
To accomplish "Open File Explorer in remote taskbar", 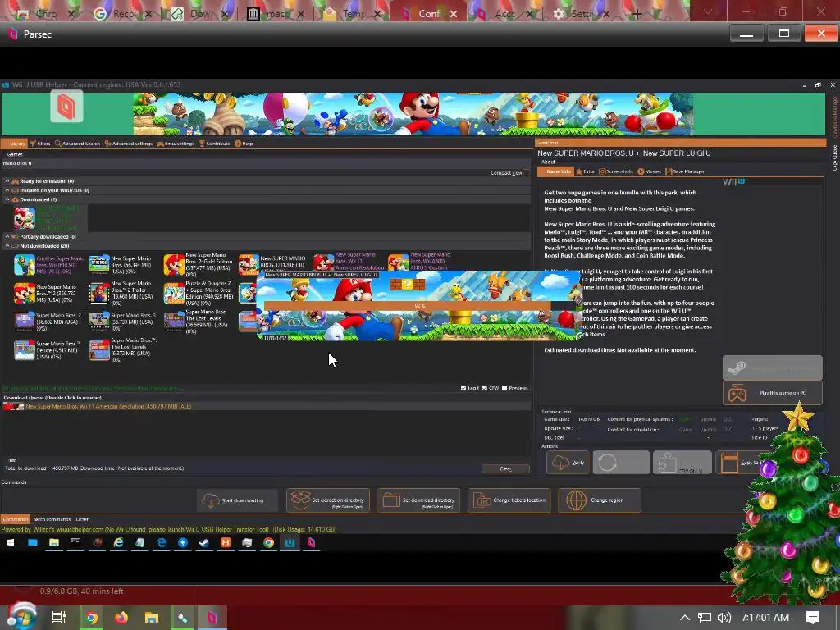I will pos(54,543).
